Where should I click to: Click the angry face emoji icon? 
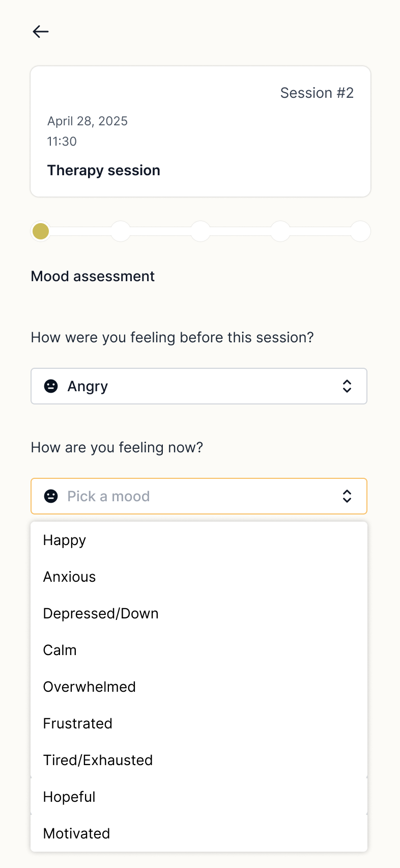point(51,386)
